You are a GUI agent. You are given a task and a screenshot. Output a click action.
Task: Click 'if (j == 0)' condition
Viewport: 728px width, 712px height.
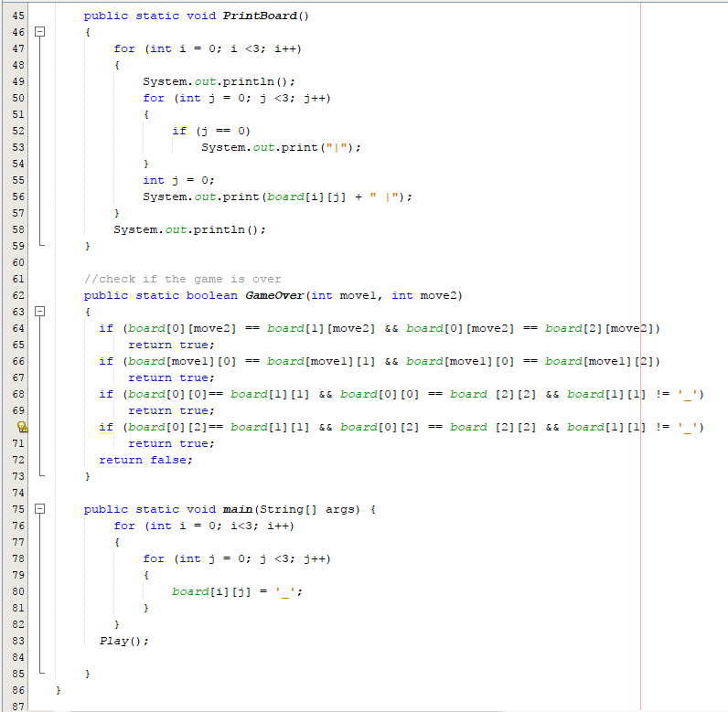tap(211, 132)
